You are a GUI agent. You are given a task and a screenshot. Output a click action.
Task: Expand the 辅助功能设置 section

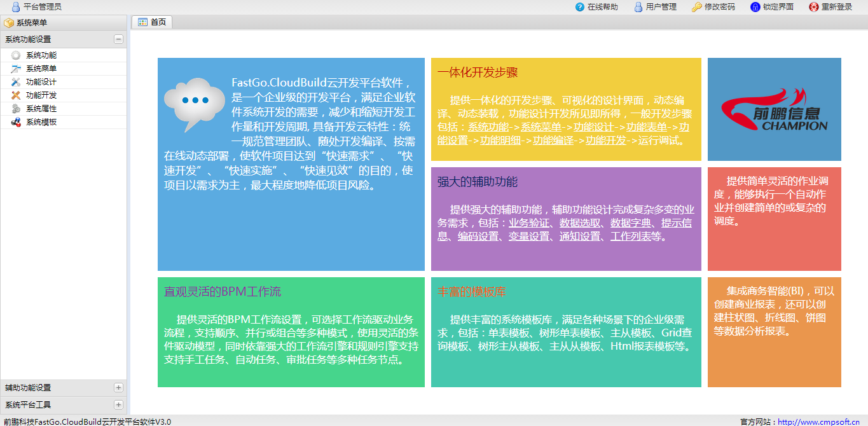click(118, 388)
